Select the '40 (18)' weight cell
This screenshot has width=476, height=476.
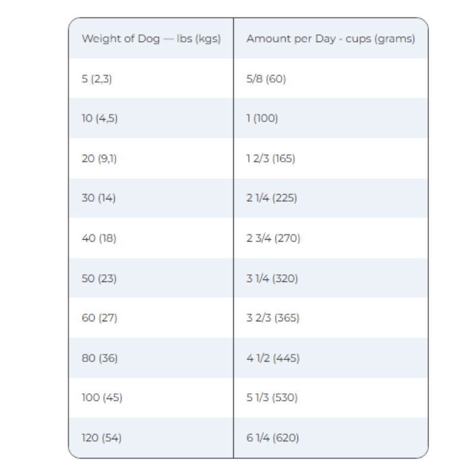99,239
